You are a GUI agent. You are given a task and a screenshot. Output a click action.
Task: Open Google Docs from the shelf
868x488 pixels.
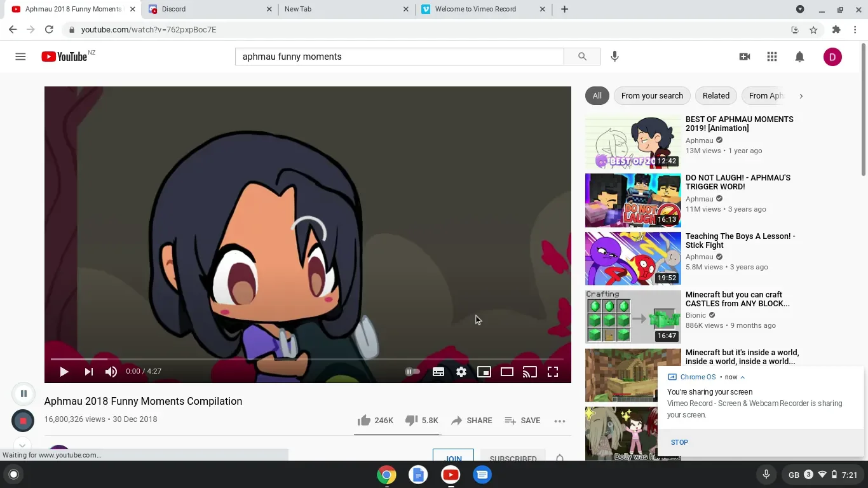[x=418, y=475]
